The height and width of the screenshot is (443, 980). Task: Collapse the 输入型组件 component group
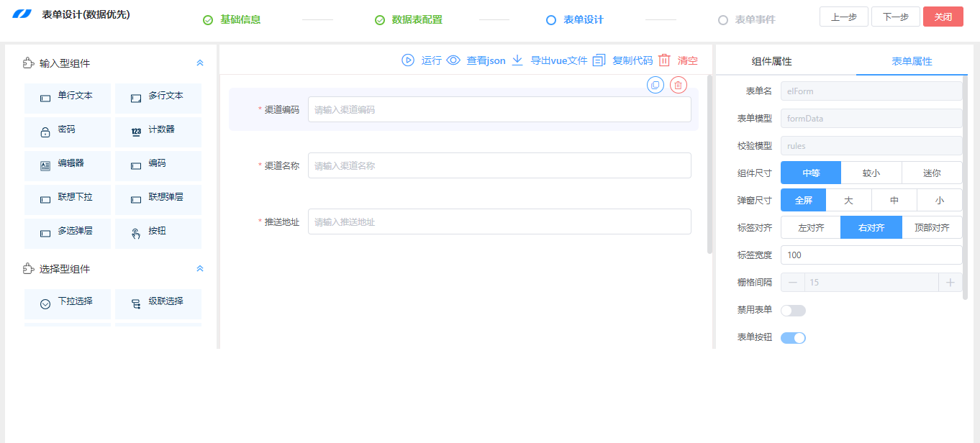tap(199, 63)
